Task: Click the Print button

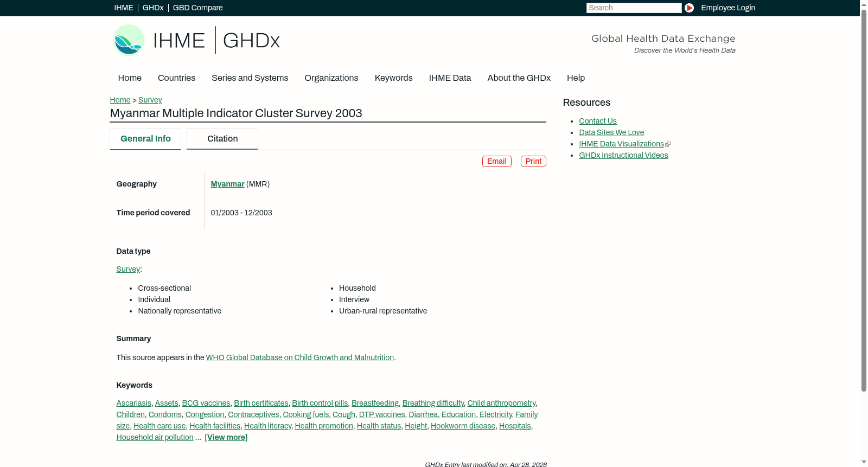Action: point(533,161)
